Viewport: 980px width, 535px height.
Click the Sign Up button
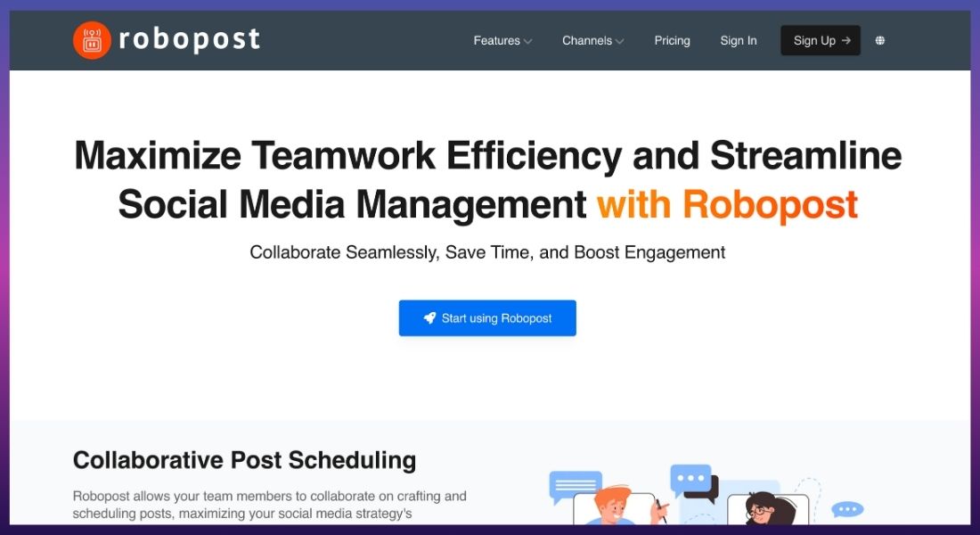[x=820, y=39]
